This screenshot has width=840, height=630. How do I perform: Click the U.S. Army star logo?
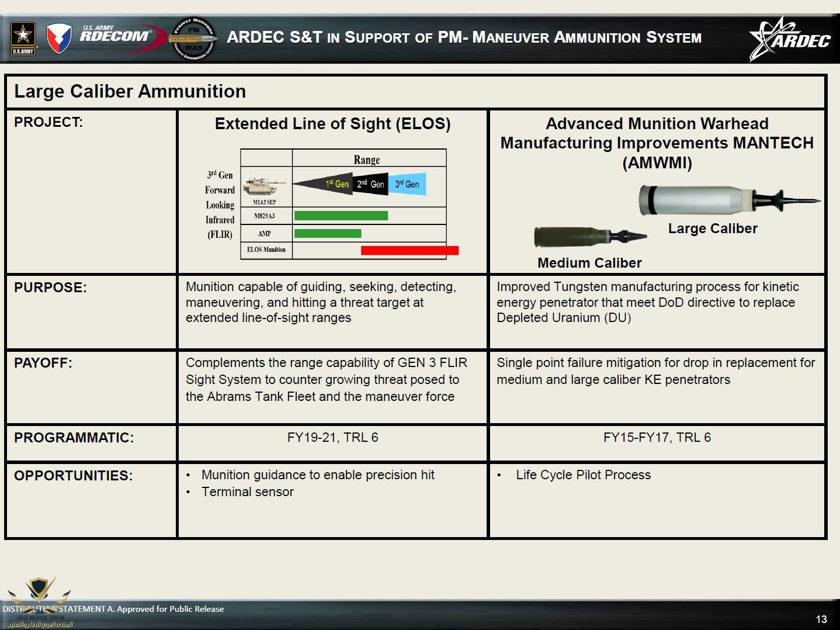tap(23, 39)
